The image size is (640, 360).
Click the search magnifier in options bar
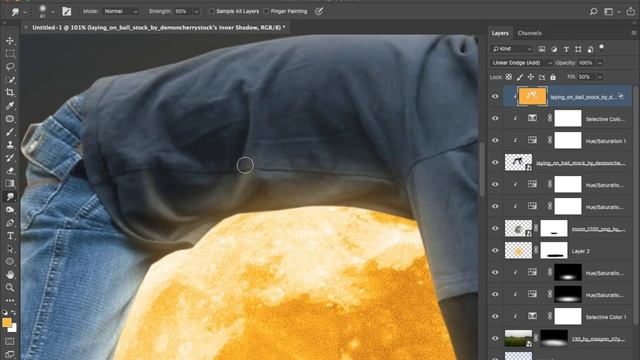coord(593,12)
